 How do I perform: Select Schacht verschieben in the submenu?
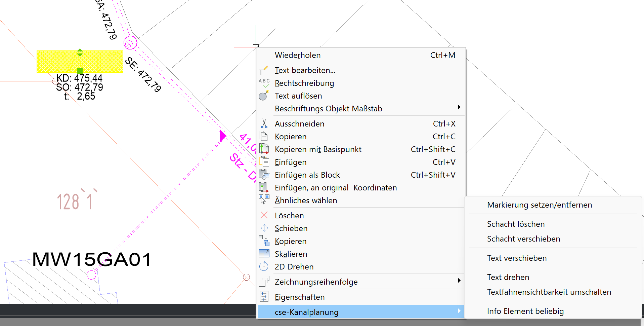pos(523,239)
